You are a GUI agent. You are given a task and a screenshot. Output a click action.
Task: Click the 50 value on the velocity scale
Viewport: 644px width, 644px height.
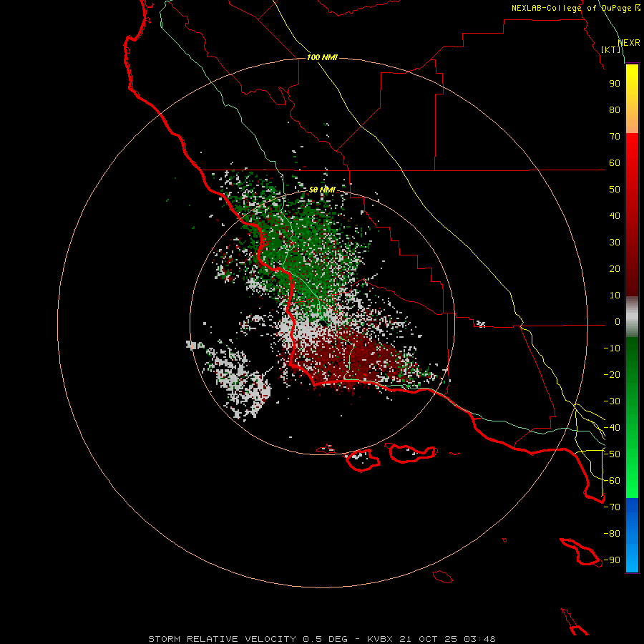click(615, 190)
